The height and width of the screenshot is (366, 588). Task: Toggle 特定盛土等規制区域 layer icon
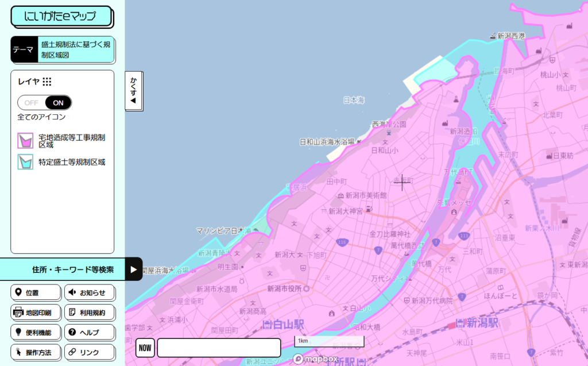coord(25,162)
